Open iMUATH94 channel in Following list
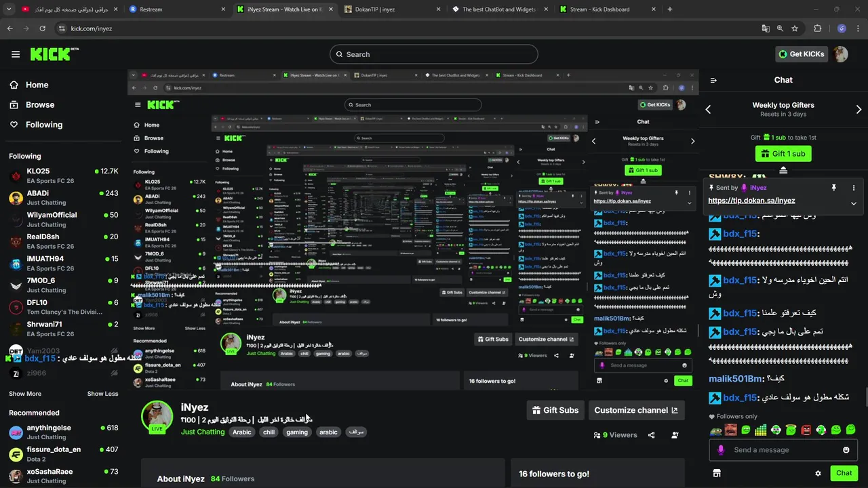Screen dimensions: 868x488 [x=63, y=263]
